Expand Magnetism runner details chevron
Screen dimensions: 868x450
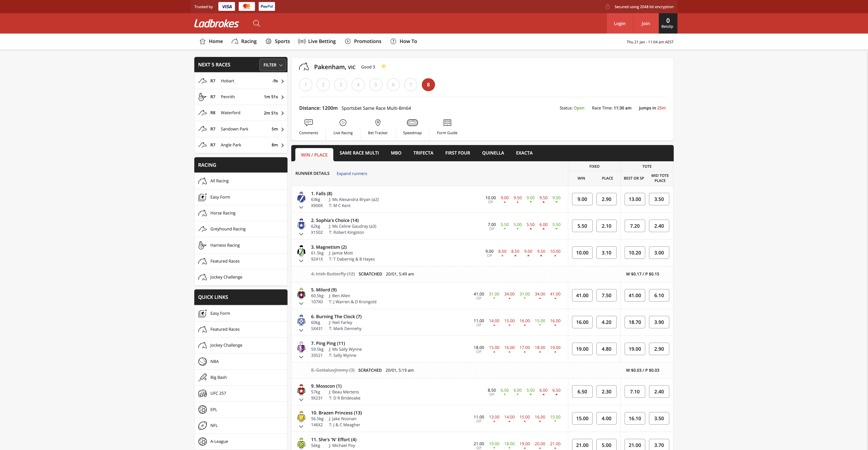coord(301,261)
